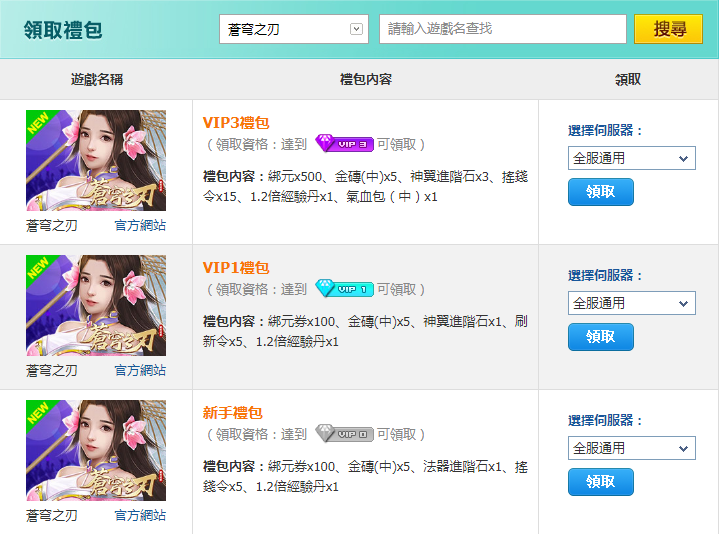Claim the VIP1禮包 with 領取 button
Viewport: 720px width, 534px height.
[x=601, y=337]
